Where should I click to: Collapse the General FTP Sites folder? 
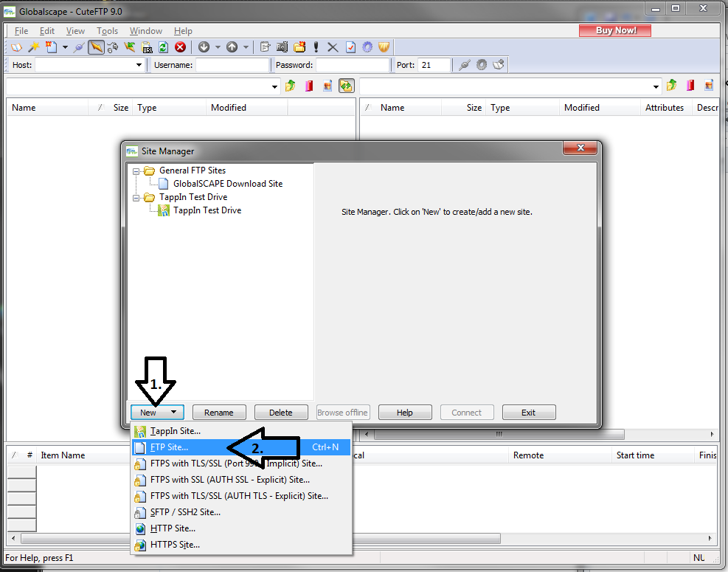[x=136, y=171]
